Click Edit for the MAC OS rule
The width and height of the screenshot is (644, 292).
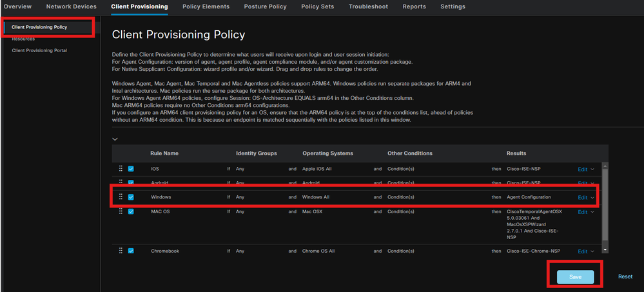[582, 212]
